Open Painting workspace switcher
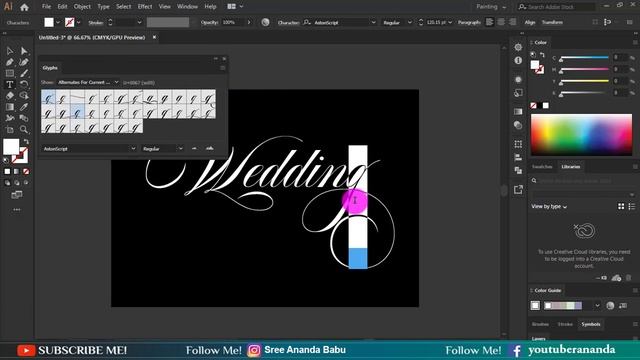640x360 pixels. click(491, 7)
